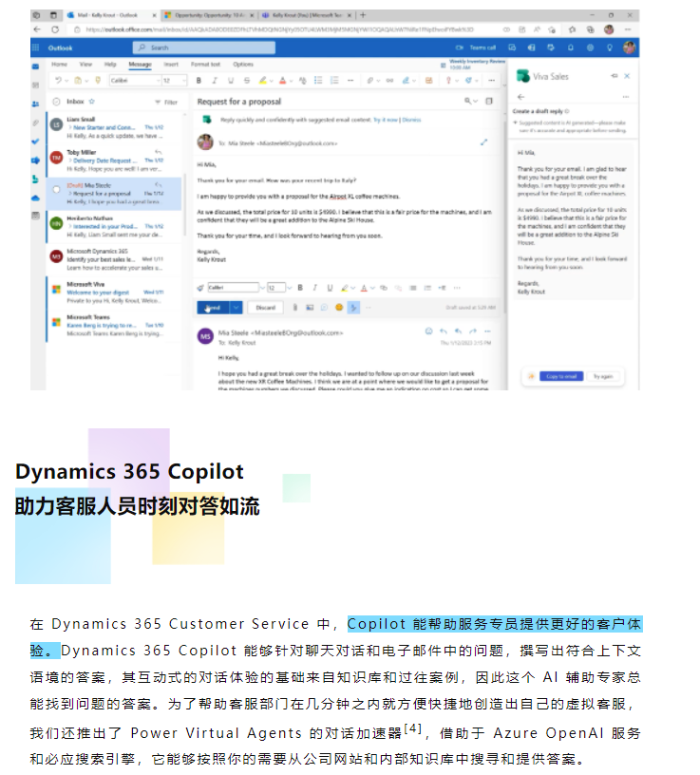The image size is (700, 775).
Task: Reply to Mia Steele's message
Action: tap(444, 331)
